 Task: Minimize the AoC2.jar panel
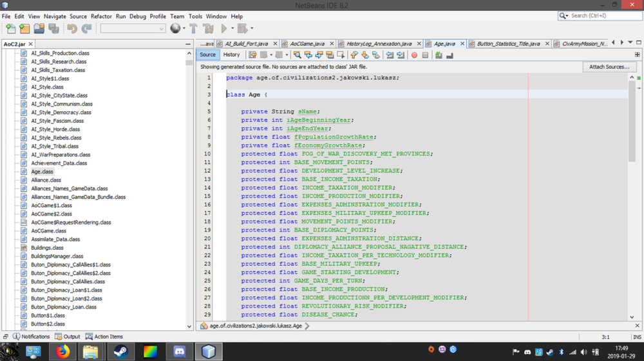[188, 44]
